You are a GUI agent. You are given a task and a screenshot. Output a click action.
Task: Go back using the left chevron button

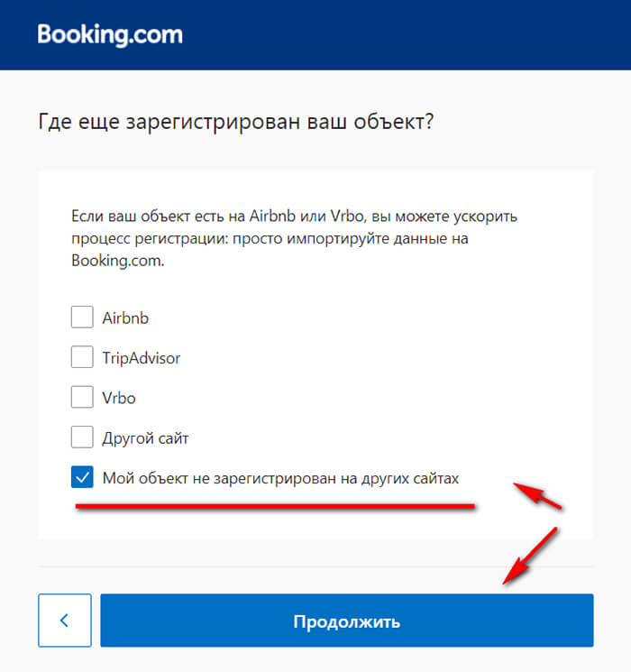(64, 621)
